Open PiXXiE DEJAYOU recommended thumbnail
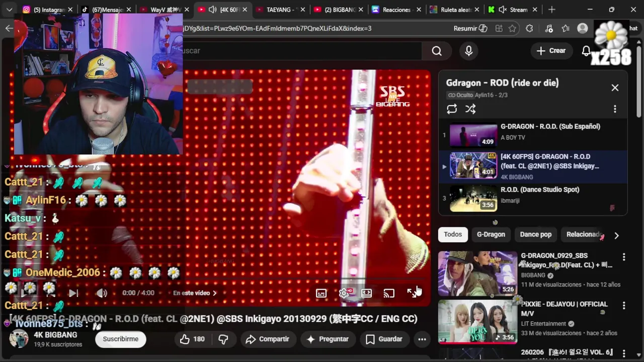Viewport: 644px width, 362px height. (477, 322)
